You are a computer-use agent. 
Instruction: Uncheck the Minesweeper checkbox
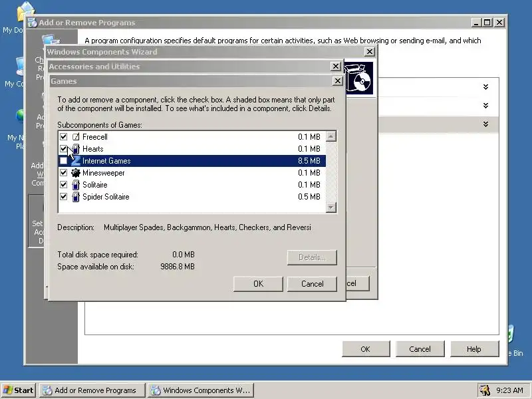(x=63, y=173)
